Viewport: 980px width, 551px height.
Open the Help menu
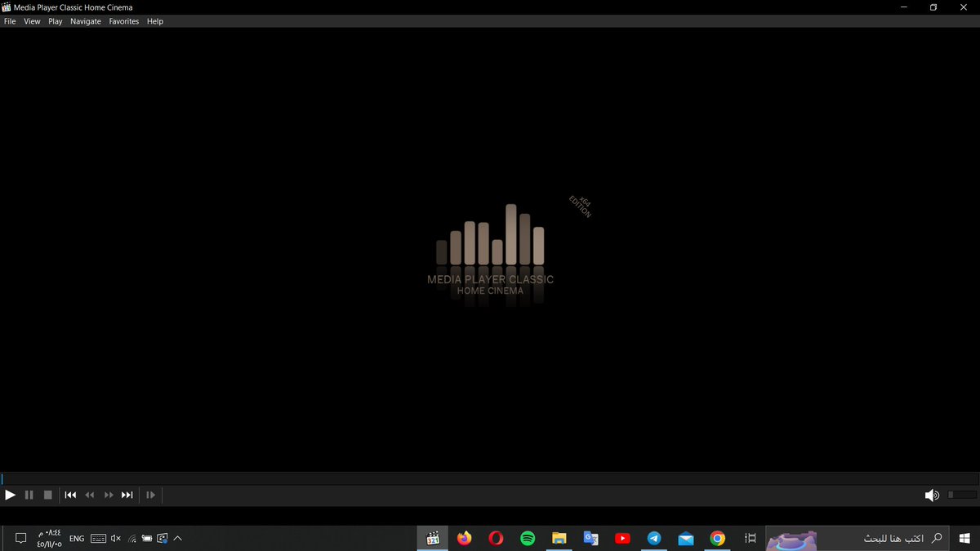pyautogui.click(x=155, y=21)
